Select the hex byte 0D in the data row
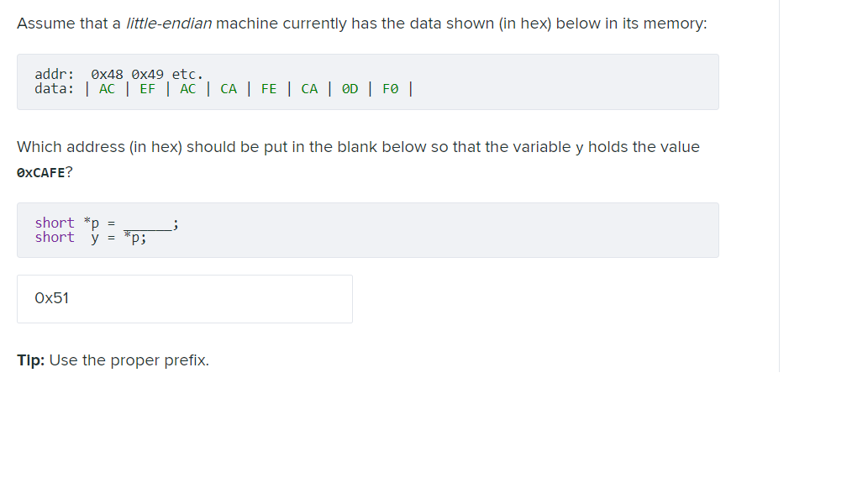852x504 pixels. 350,88
